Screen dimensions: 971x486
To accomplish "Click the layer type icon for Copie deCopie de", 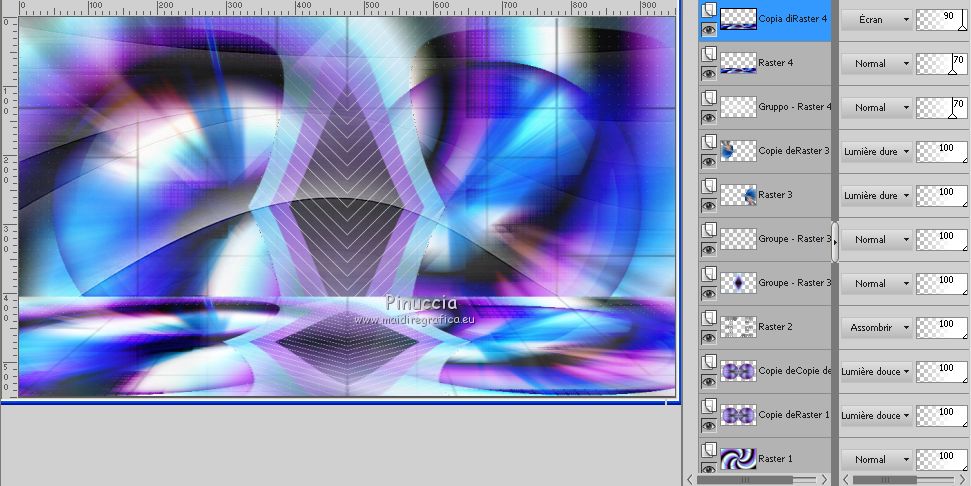I will [x=709, y=362].
